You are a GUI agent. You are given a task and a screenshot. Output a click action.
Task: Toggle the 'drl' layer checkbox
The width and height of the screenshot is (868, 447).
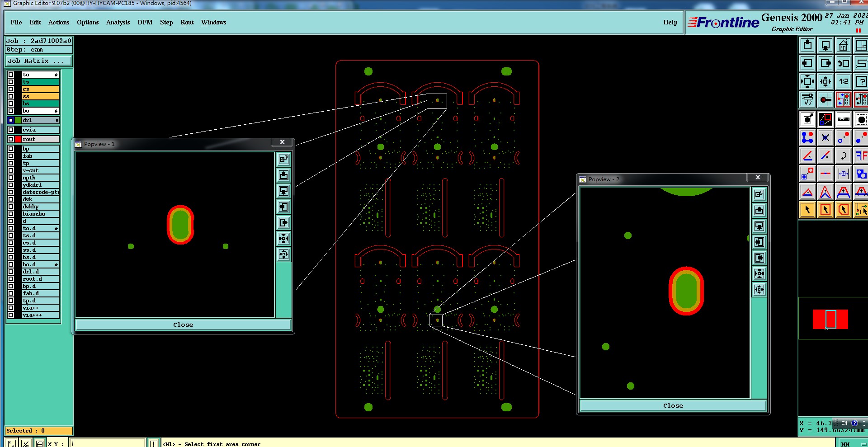point(11,120)
